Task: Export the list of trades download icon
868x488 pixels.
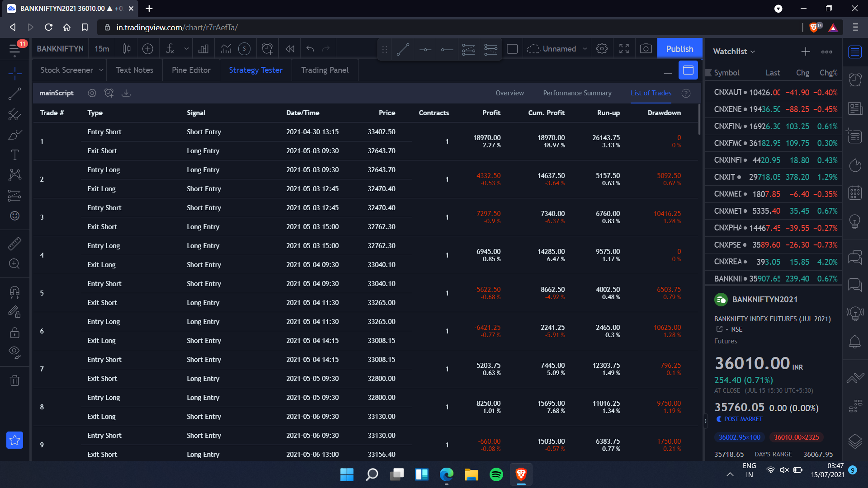Action: (x=126, y=93)
